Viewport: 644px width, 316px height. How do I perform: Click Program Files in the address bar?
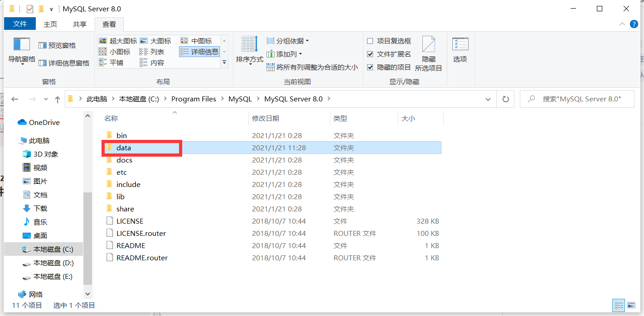[x=194, y=99]
